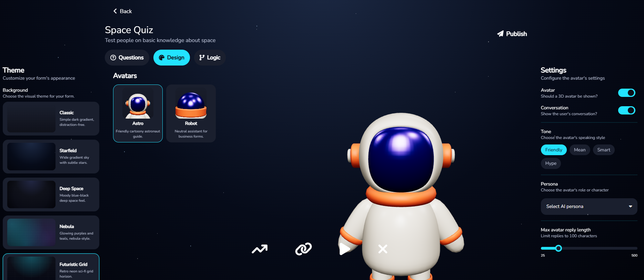644x280 pixels.
Task: Play the avatar preview
Action: pos(344,249)
